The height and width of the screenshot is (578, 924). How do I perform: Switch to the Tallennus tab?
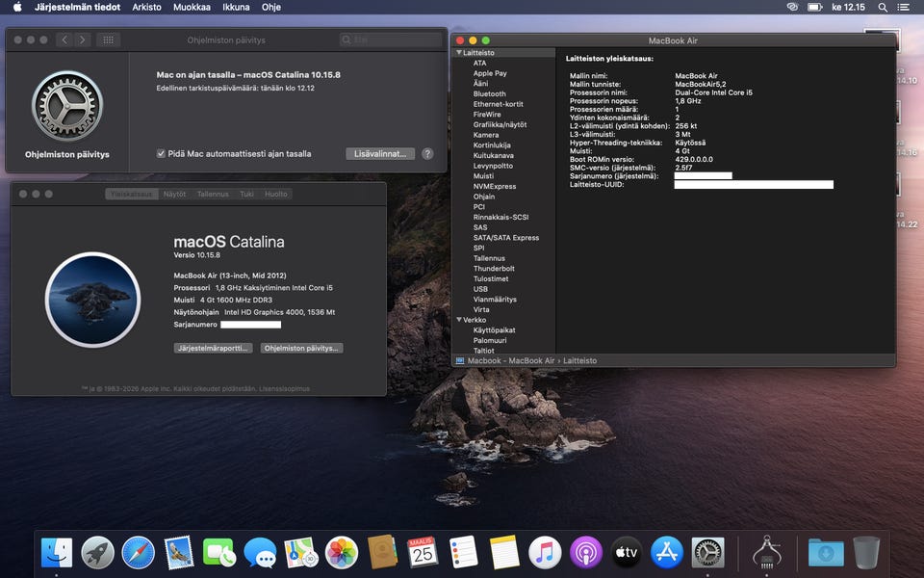tap(213, 194)
